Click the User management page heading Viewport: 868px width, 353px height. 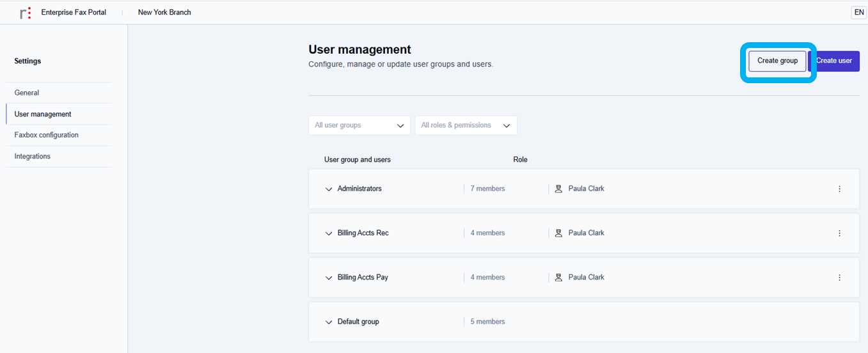(x=359, y=49)
